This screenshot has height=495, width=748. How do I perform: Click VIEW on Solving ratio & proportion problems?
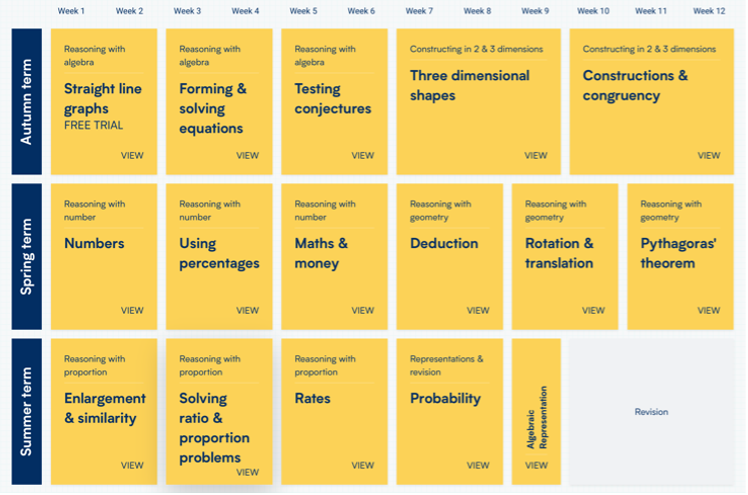tap(247, 472)
